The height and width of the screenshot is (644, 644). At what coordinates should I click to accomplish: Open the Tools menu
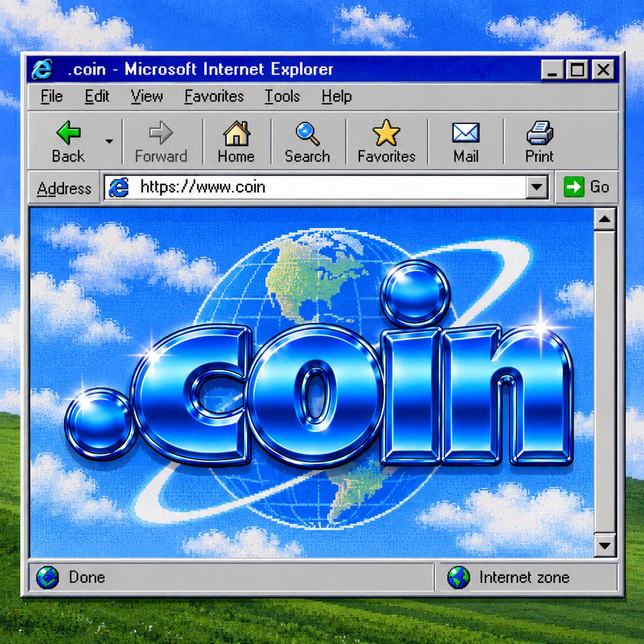point(282,97)
